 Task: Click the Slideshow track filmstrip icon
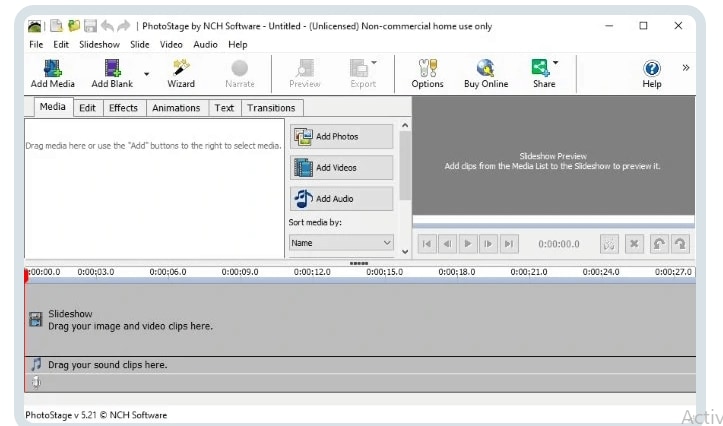(36, 320)
